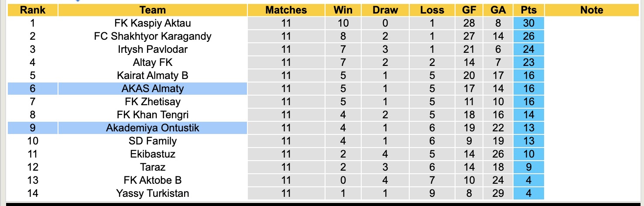
Task: Select highlighted Akademiya Ontustik team
Action: point(152,128)
